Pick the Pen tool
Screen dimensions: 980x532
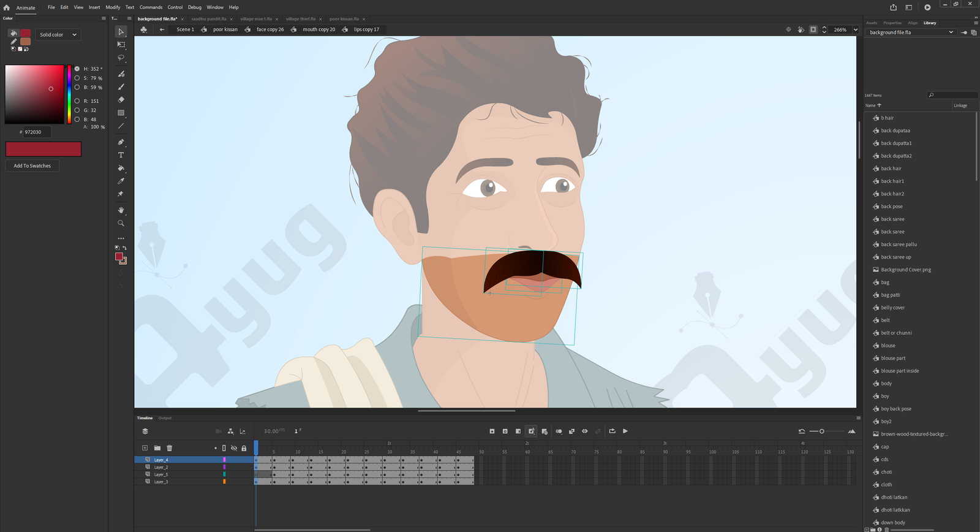click(121, 142)
